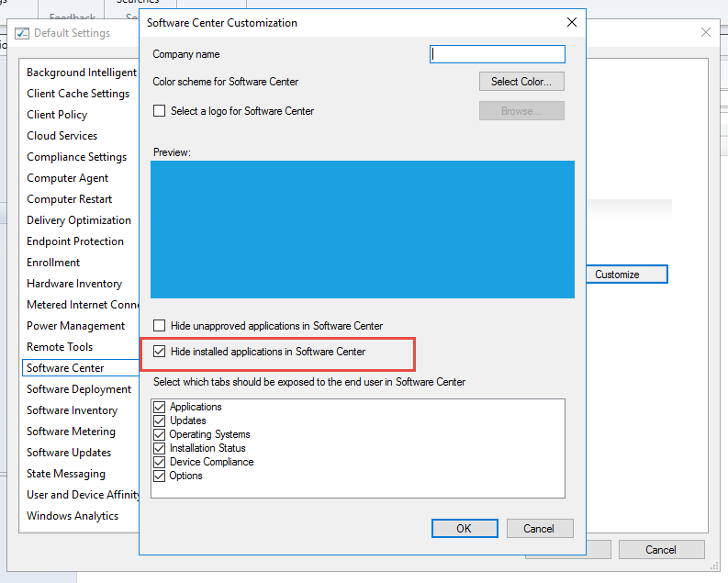Click the blue color scheme preview area
This screenshot has width=728, height=583.
(363, 230)
